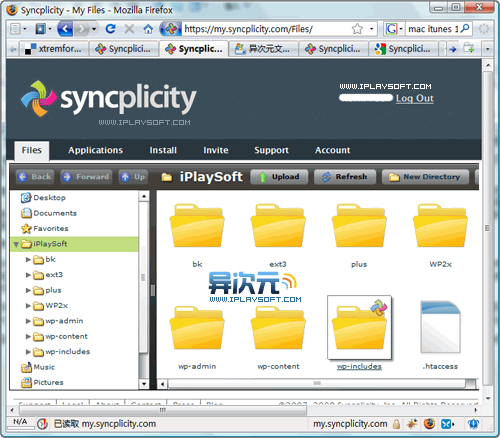Open the plus folder in file grid
The image size is (500, 438).
[x=359, y=226]
